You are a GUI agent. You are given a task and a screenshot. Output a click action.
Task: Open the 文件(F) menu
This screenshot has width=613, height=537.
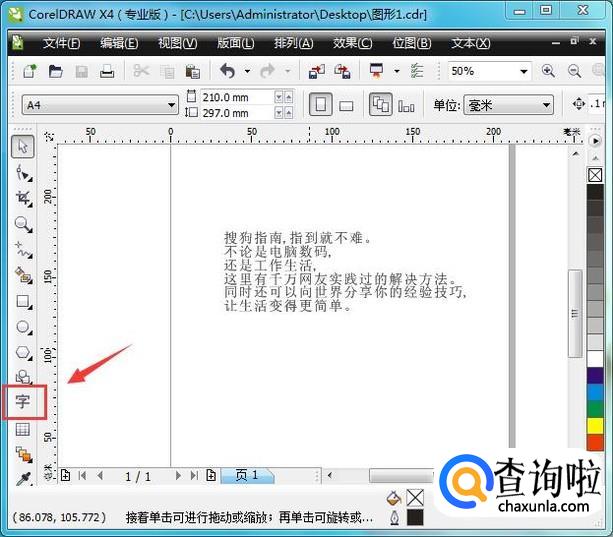61,43
